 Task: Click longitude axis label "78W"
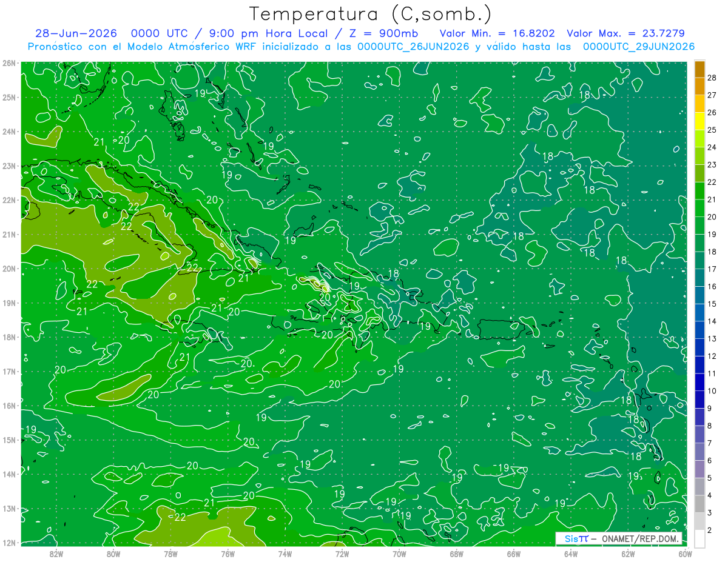170,553
